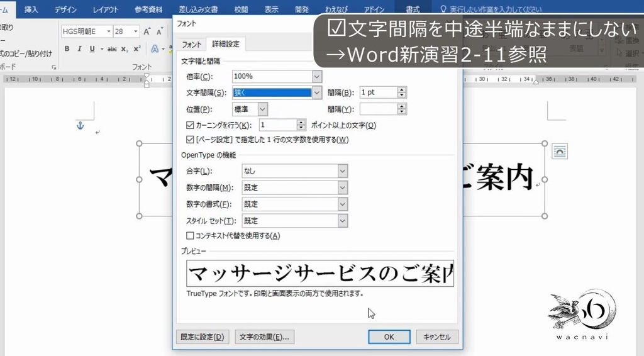Image resolution: width=644 pixels, height=356 pixels.
Task: Open the layout options icon beside text box
Action: [559, 152]
